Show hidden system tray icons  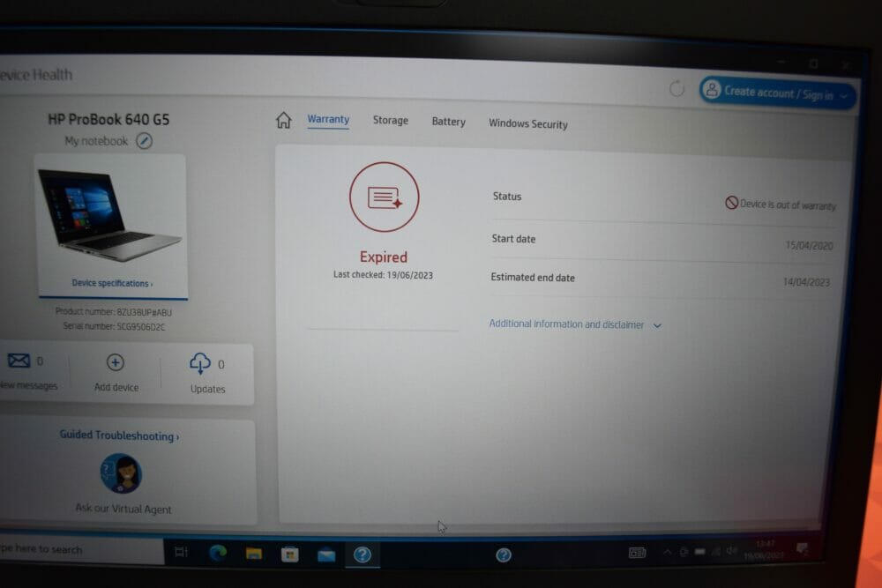[x=667, y=552]
